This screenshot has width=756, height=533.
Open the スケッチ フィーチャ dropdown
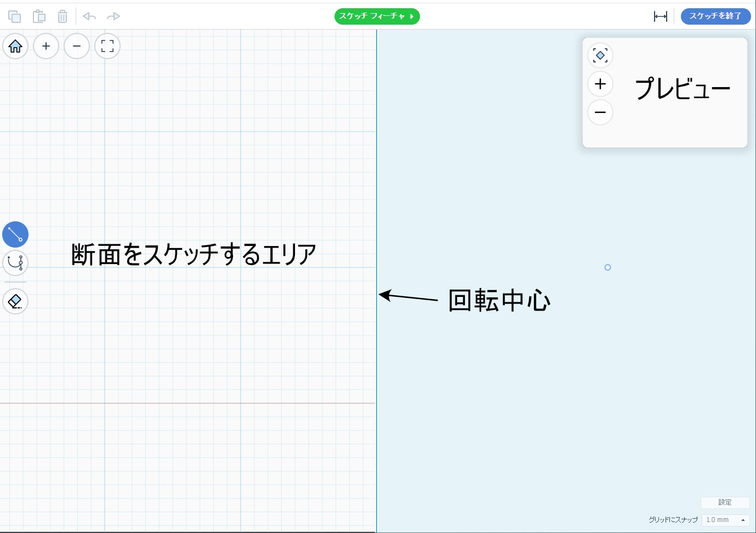(377, 16)
